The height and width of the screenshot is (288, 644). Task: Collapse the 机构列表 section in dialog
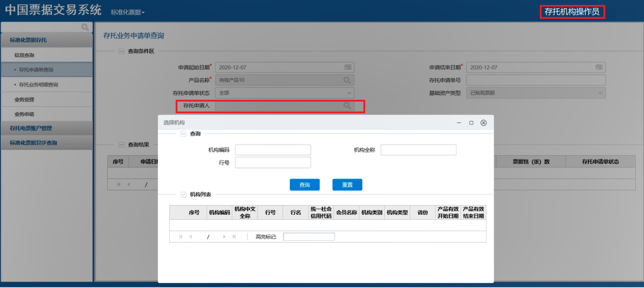183,195
